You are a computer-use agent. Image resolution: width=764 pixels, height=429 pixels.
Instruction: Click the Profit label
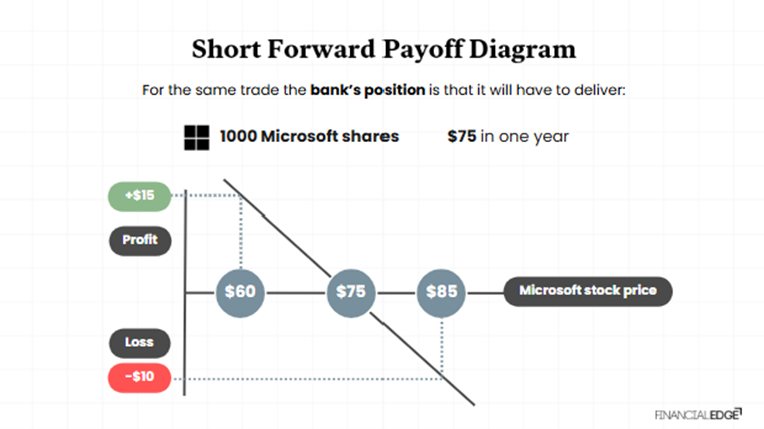pyautogui.click(x=140, y=241)
